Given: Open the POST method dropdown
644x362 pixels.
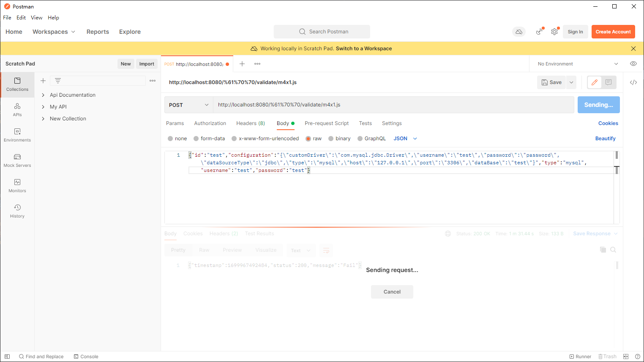Looking at the screenshot, I should tap(188, 105).
